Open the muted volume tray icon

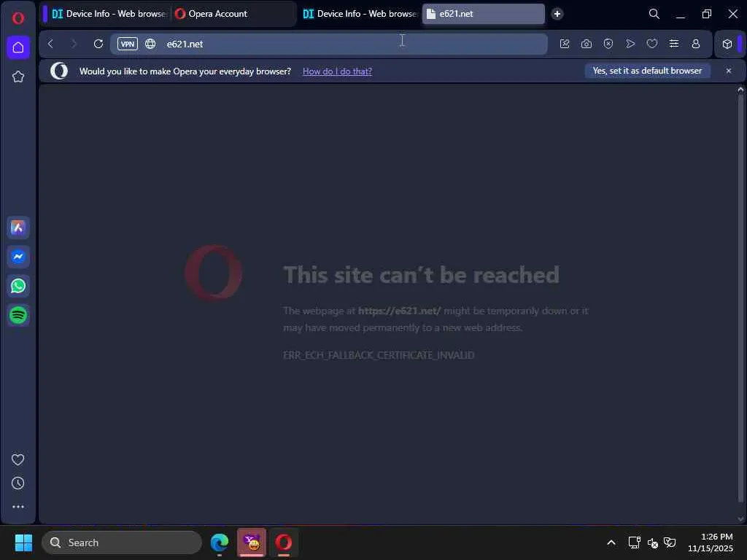tap(653, 542)
